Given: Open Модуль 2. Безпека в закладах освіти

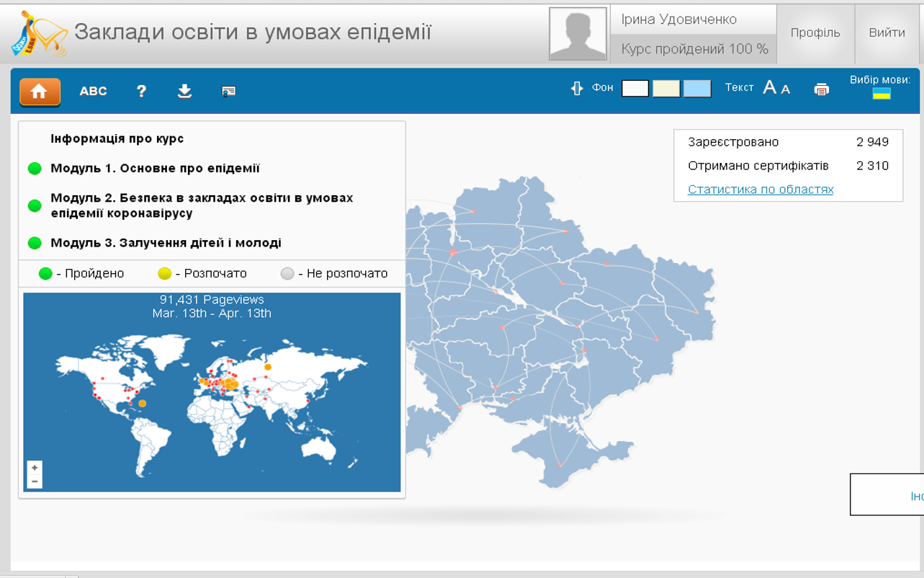Looking at the screenshot, I should click(x=202, y=205).
